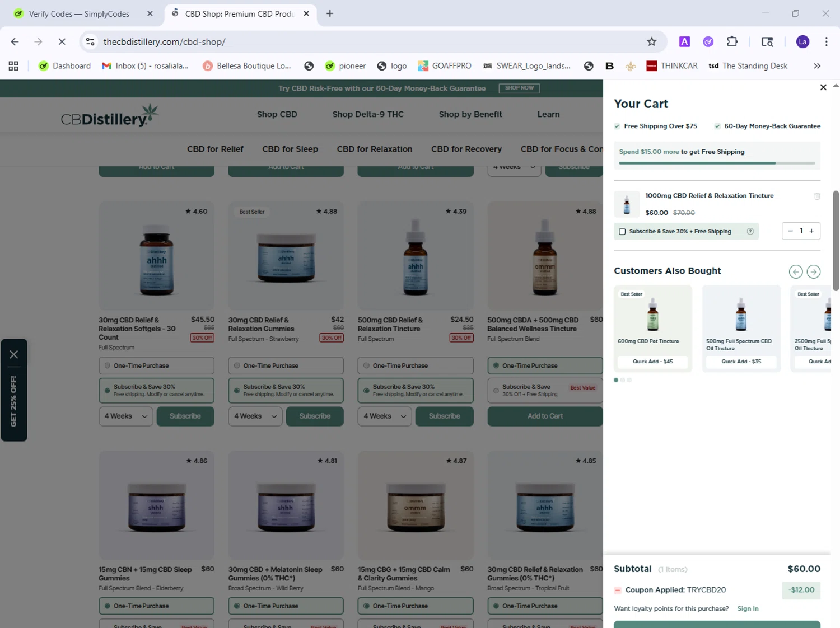Decrease cart item quantity with minus
The height and width of the screenshot is (628, 840).
coord(790,231)
